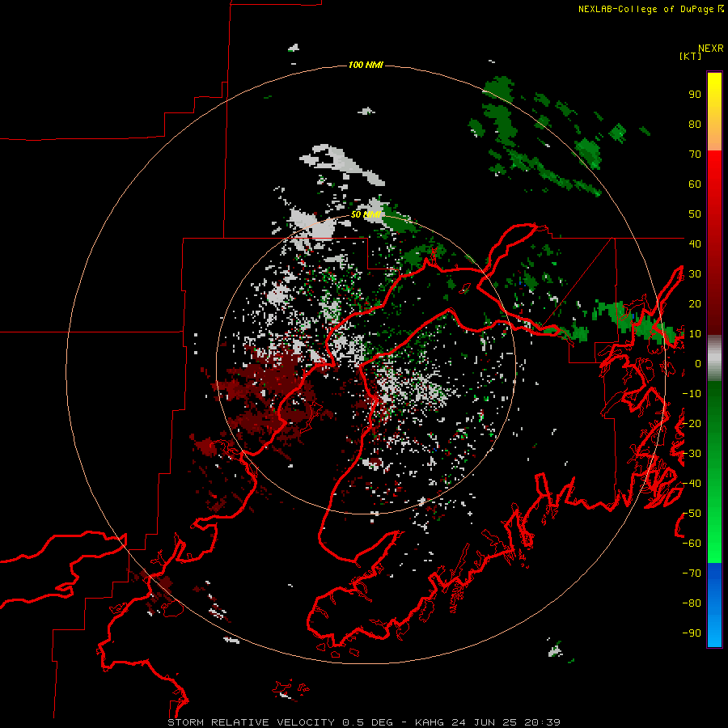Click the 30 value on velocity scale
Screen dimensions: 728x728
[x=695, y=274]
